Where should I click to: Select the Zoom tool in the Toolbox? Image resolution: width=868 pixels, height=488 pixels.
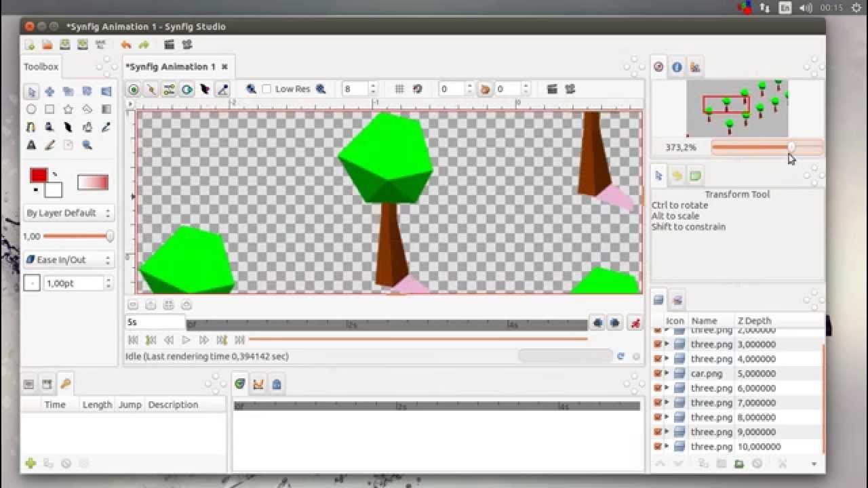coord(87,144)
